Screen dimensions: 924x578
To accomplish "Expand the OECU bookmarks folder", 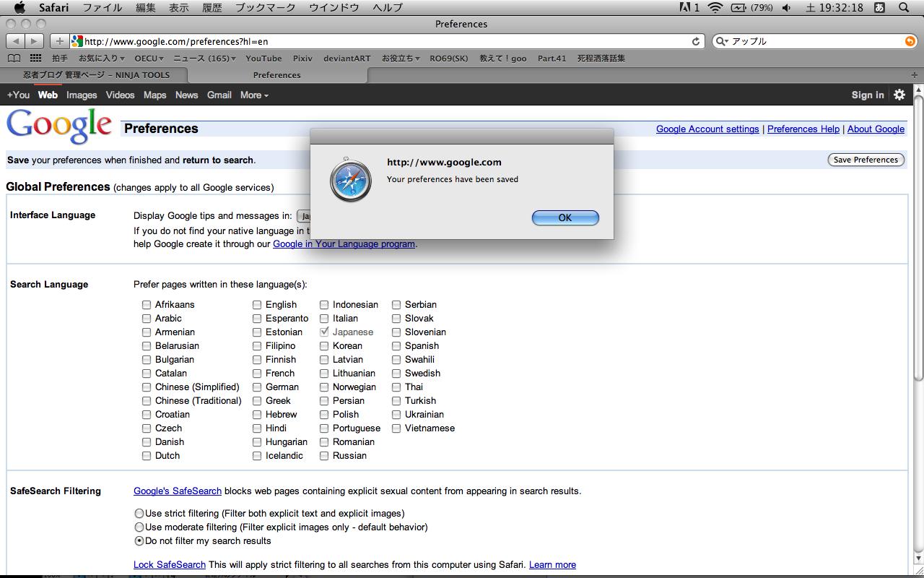I will point(149,59).
